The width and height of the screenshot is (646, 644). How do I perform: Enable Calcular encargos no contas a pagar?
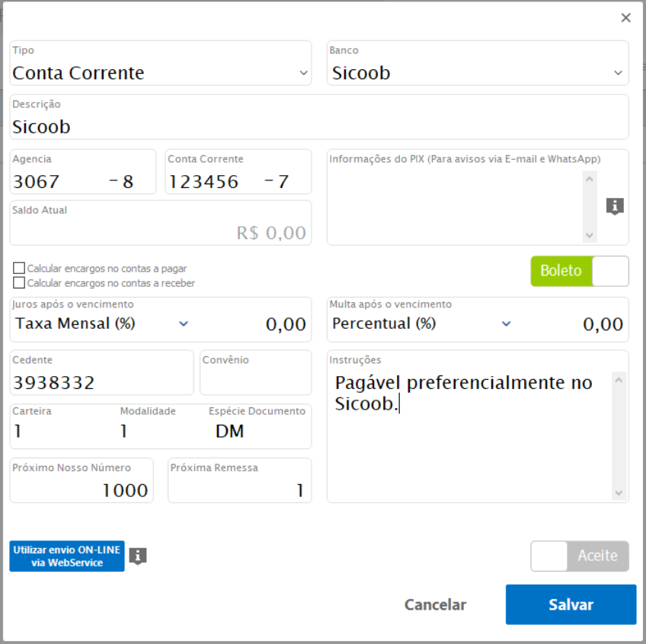19,269
